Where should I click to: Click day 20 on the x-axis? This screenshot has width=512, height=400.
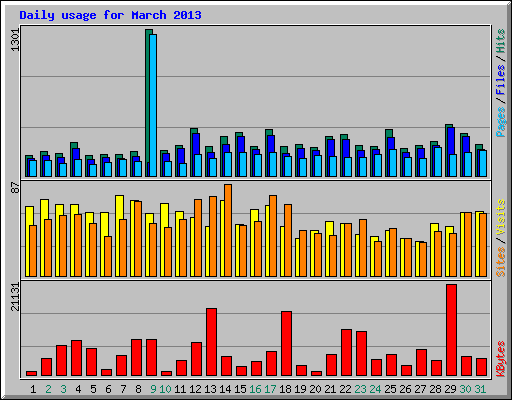tap(315, 389)
